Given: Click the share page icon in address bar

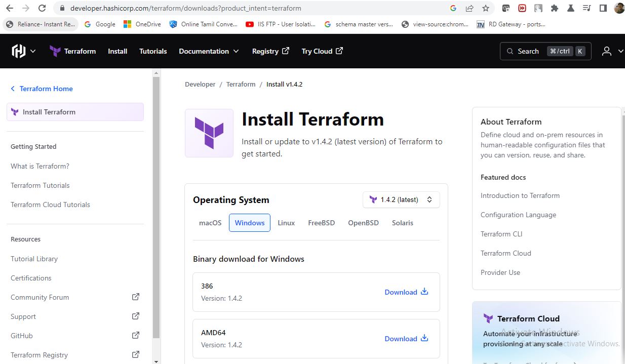Looking at the screenshot, I should point(470,8).
